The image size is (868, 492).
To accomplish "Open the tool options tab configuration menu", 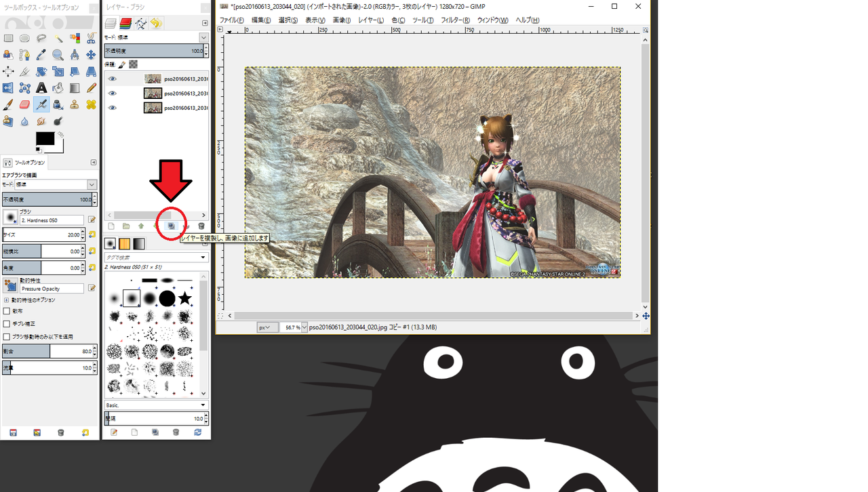I will pos(94,163).
